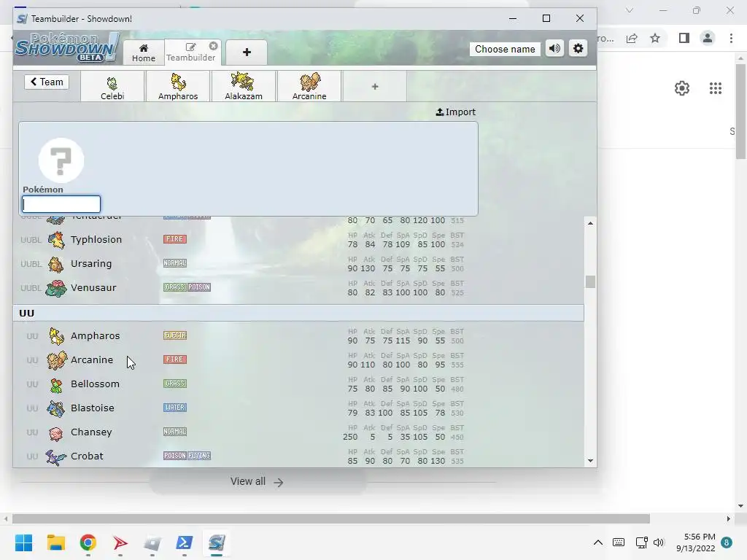Click the unknown Pokémon question mark image
747x560 pixels.
[x=61, y=160]
